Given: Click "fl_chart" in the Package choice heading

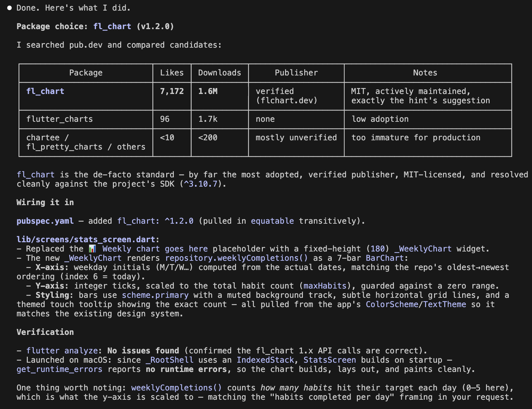Looking at the screenshot, I should 112,26.
